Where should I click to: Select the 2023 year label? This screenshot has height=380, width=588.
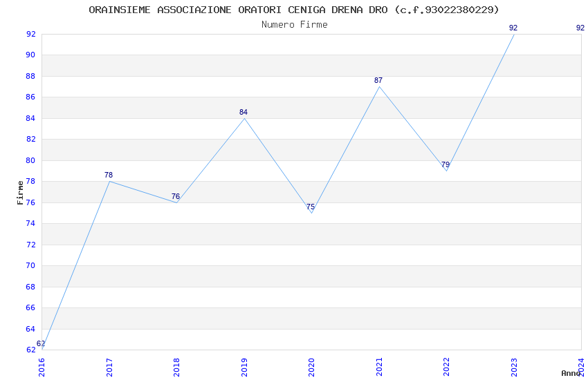514,368
